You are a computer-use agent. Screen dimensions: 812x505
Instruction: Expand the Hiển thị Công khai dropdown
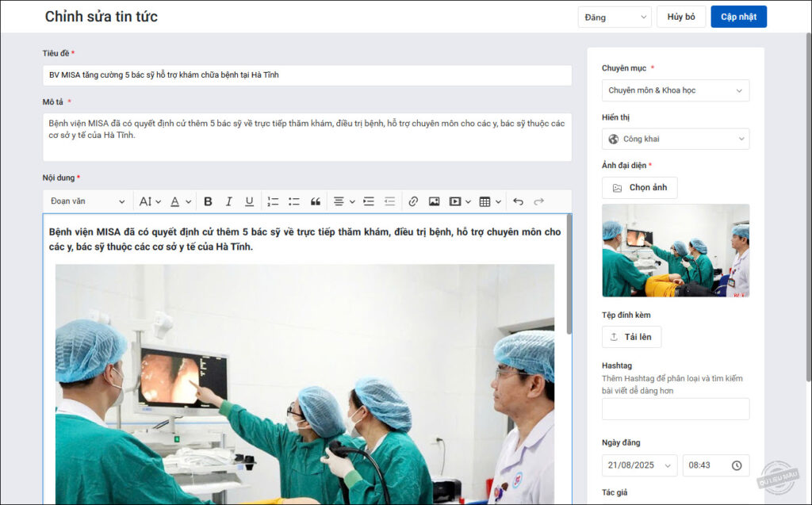pyautogui.click(x=676, y=139)
